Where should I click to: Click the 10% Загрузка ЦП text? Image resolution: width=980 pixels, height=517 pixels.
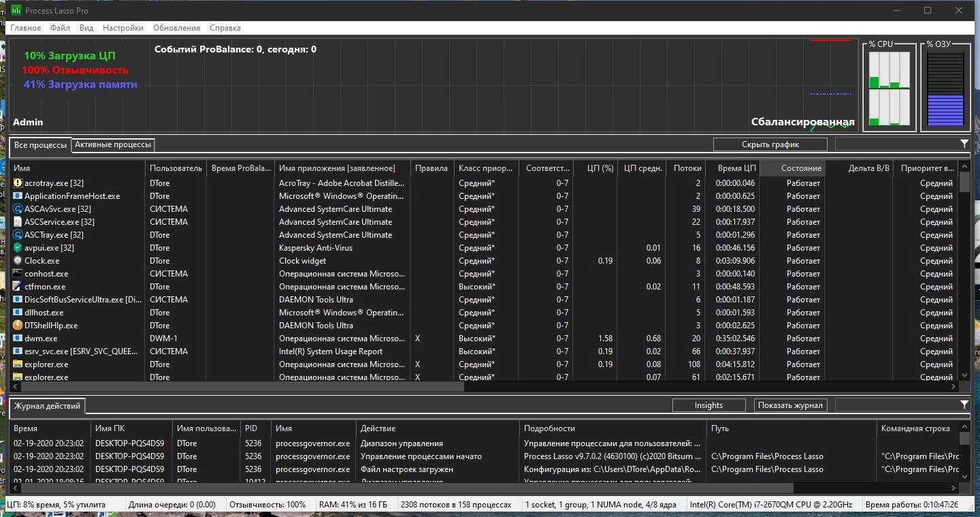pos(70,56)
